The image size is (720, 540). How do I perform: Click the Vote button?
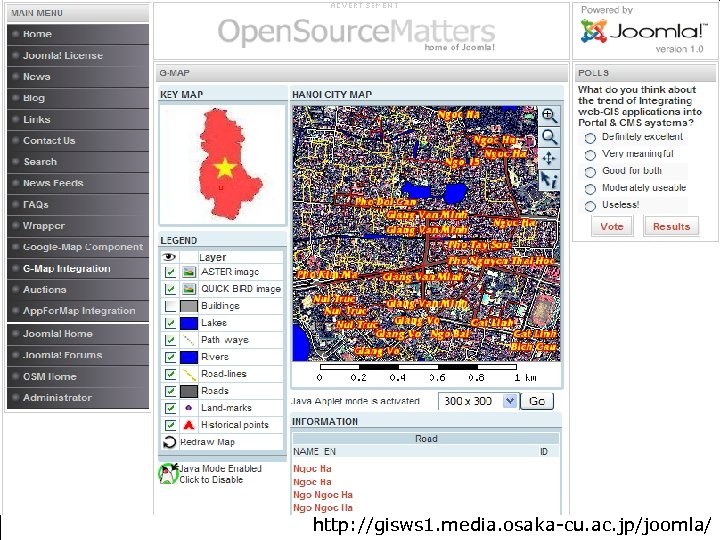[x=612, y=226]
